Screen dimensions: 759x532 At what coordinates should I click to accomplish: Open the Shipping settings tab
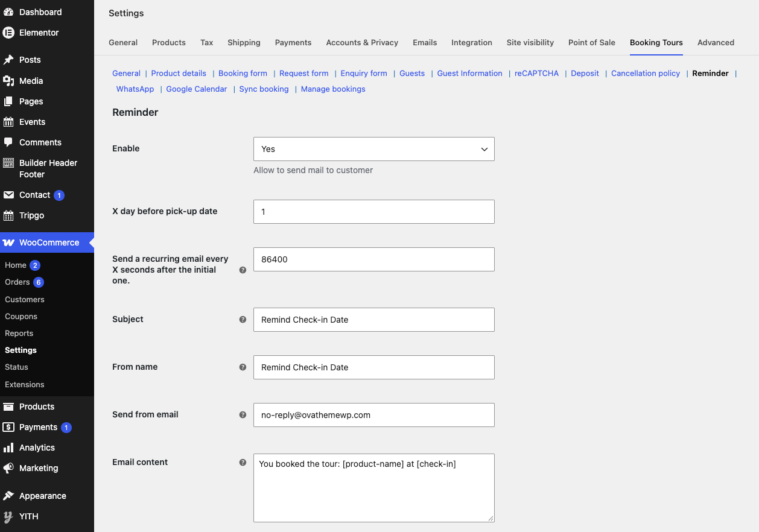[x=244, y=43]
